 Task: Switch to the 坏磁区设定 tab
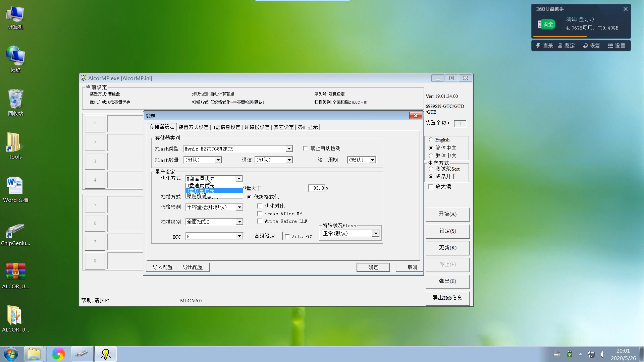pyautogui.click(x=257, y=127)
